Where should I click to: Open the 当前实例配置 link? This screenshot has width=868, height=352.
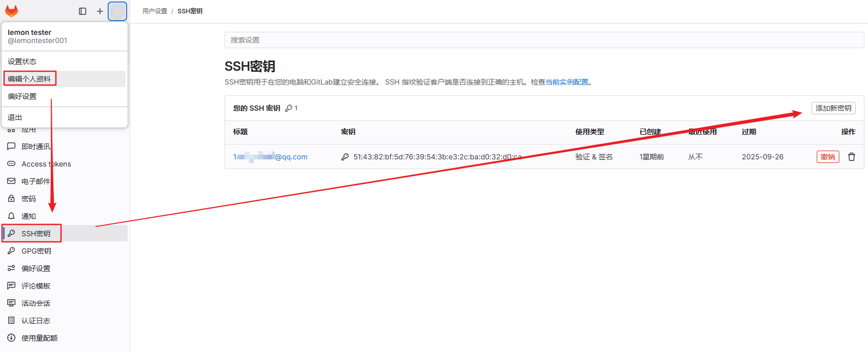pos(567,82)
